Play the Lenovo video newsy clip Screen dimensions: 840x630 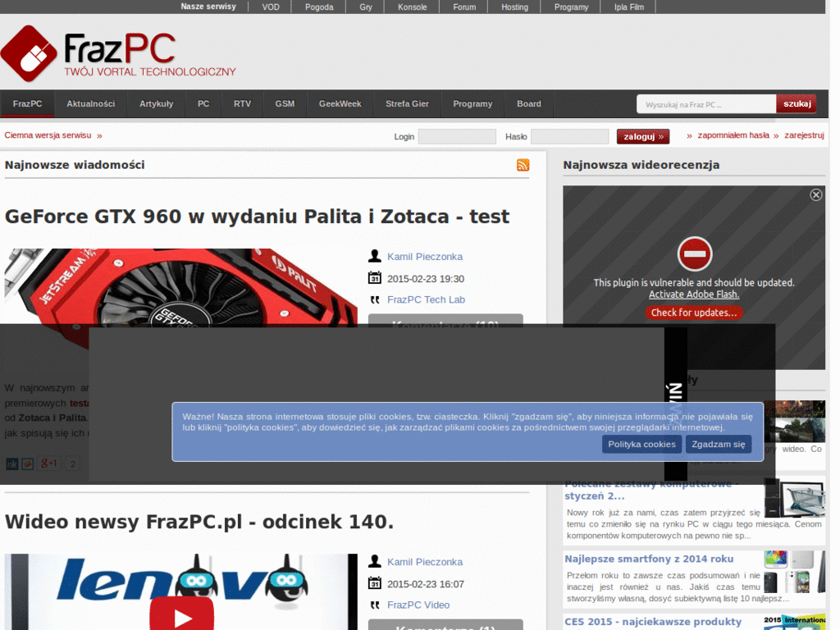tap(181, 615)
